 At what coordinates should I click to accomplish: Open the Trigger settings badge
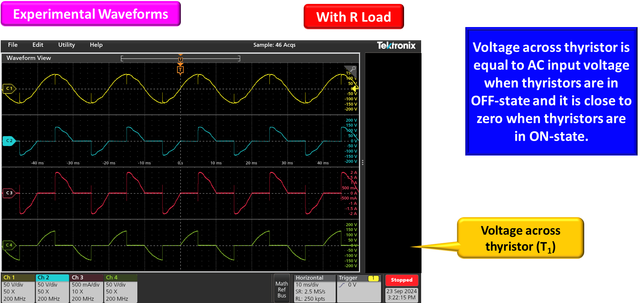[x=359, y=288]
